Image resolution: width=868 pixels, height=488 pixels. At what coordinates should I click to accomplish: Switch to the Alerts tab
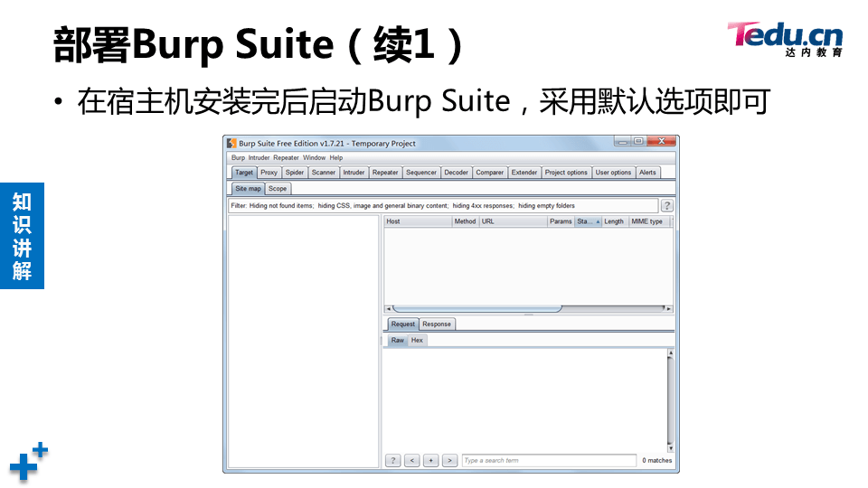tap(647, 173)
